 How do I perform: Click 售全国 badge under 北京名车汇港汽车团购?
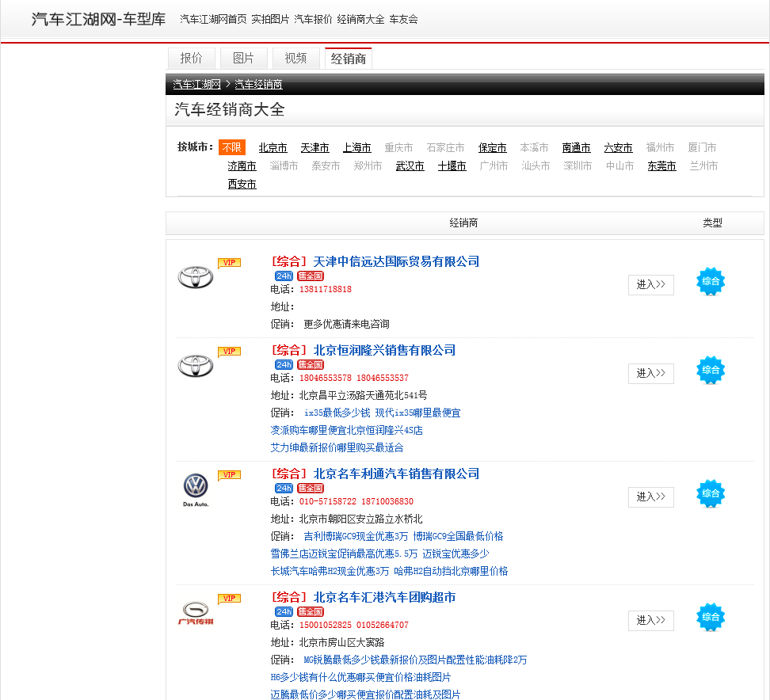[311, 612]
